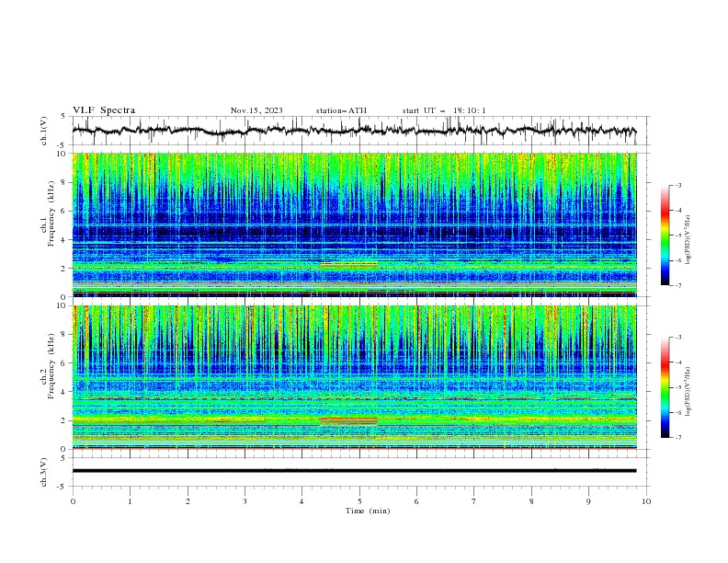Click the "0" tick on the time axis
The height and width of the screenshot is (563, 728).
click(73, 501)
